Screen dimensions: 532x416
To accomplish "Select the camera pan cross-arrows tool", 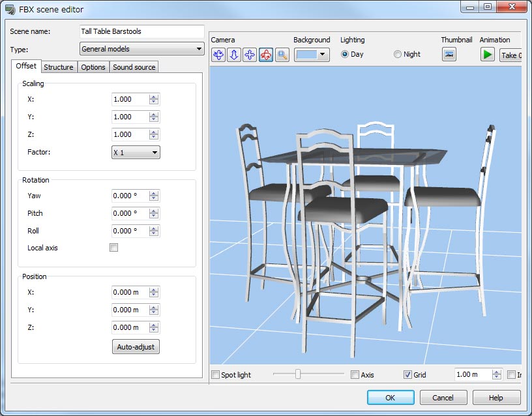I will tap(250, 55).
